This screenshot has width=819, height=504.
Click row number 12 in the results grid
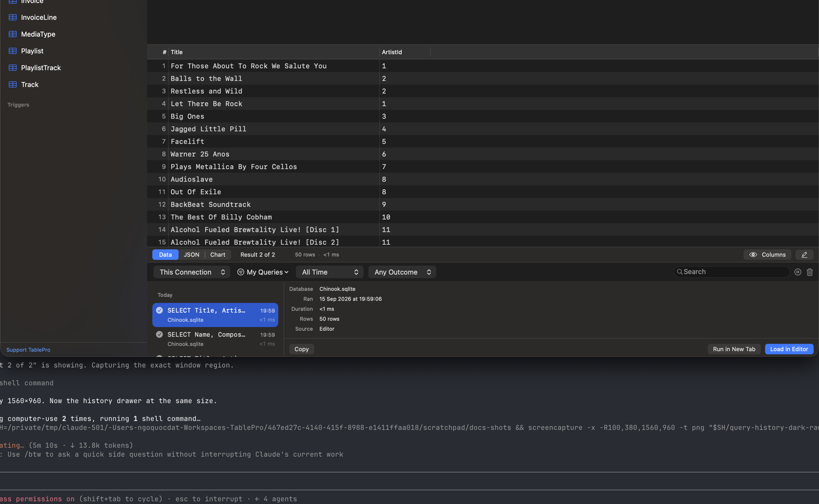[162, 205]
